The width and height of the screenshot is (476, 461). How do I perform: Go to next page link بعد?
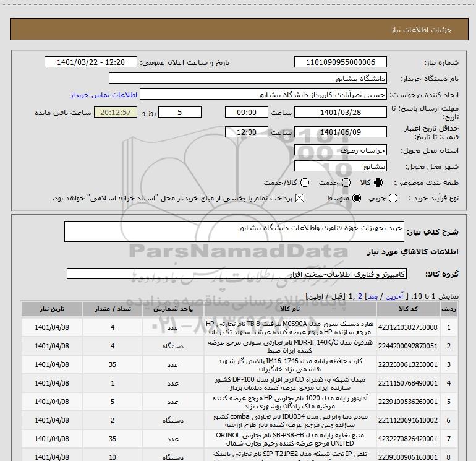point(373,296)
